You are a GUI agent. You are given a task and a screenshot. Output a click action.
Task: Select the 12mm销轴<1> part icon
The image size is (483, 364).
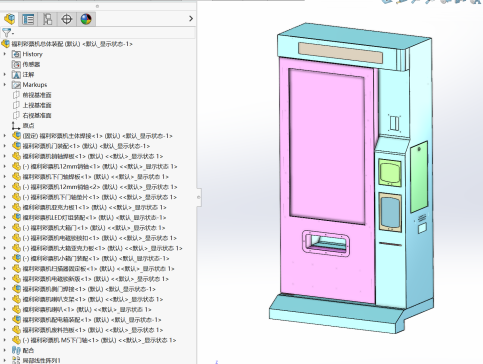[x=16, y=166]
